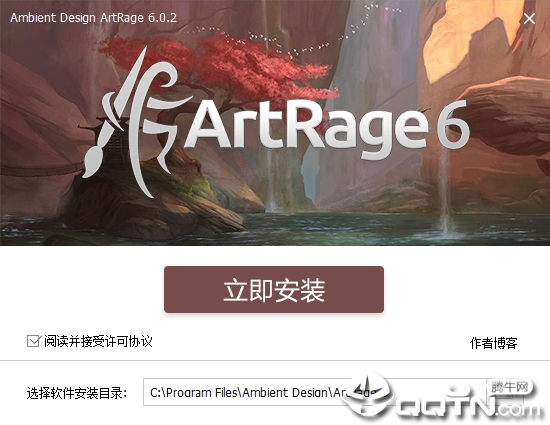Click the flock of birds in the banner
550x425 pixels.
tap(295, 33)
